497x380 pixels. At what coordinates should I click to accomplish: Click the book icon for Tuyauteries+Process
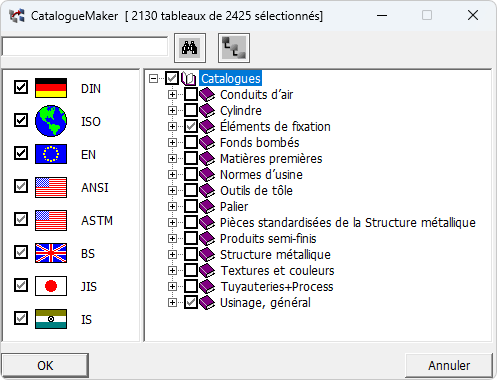point(207,287)
